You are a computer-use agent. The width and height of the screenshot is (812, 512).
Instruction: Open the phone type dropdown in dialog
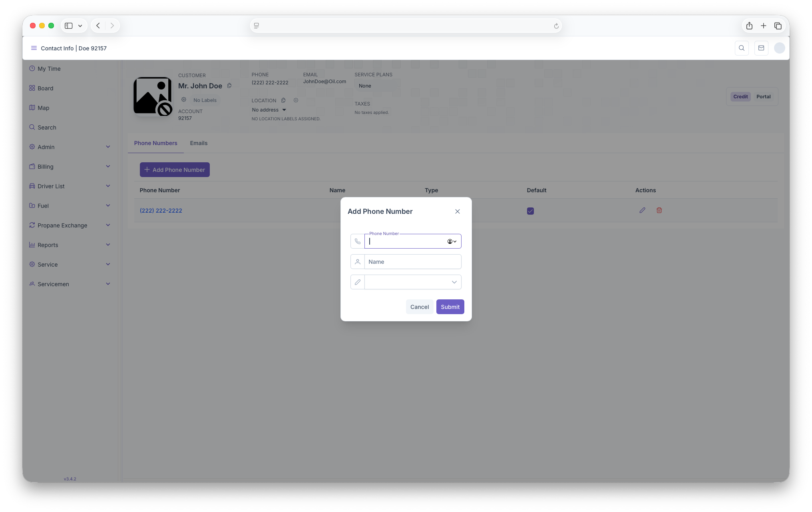[x=413, y=282]
